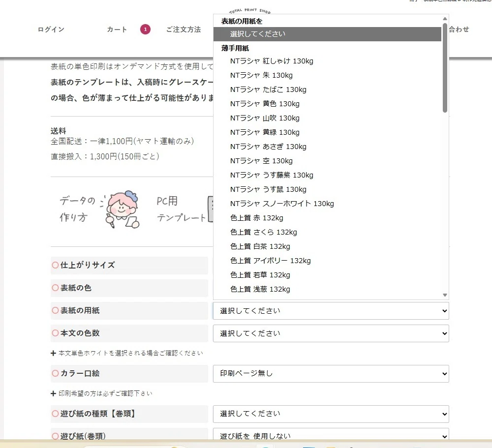
Task: Open the カート link
Action: 117,30
